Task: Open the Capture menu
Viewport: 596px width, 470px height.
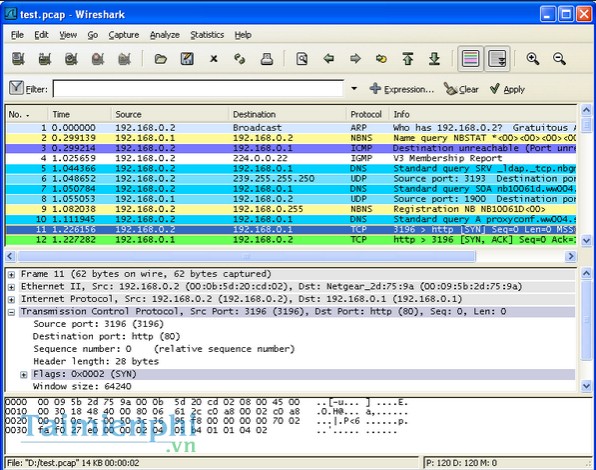Action: click(x=124, y=35)
